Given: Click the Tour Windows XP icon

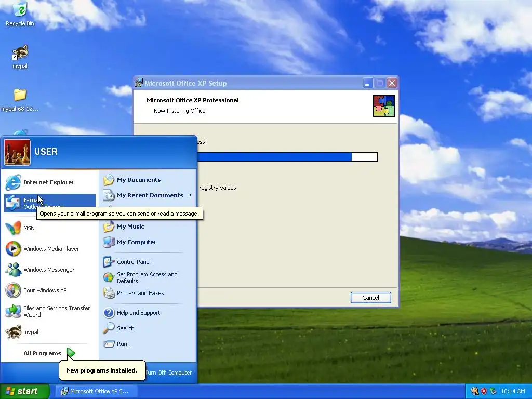Looking at the screenshot, I should (x=13, y=290).
